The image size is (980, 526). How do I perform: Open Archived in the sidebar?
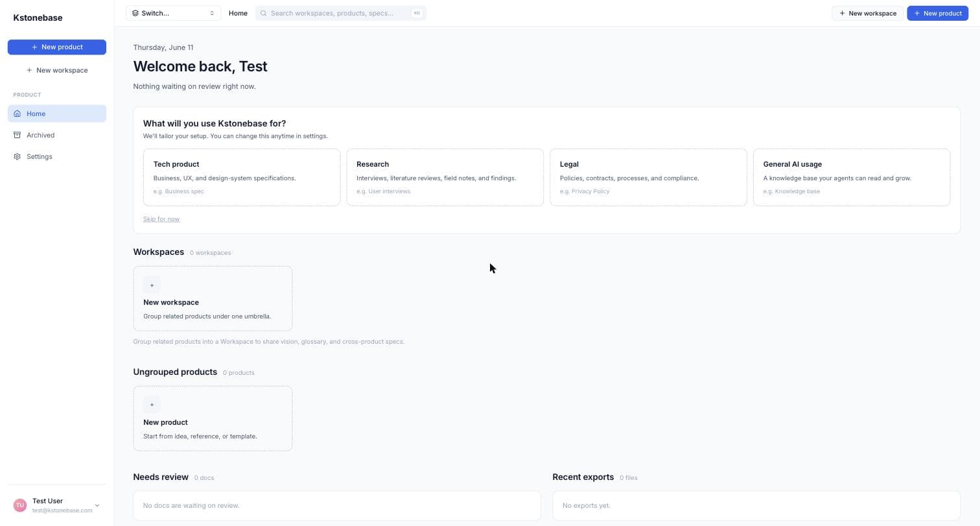(57, 135)
